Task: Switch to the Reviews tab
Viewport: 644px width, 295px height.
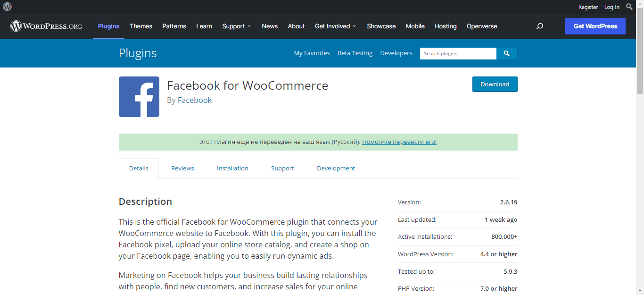Action: point(182,168)
